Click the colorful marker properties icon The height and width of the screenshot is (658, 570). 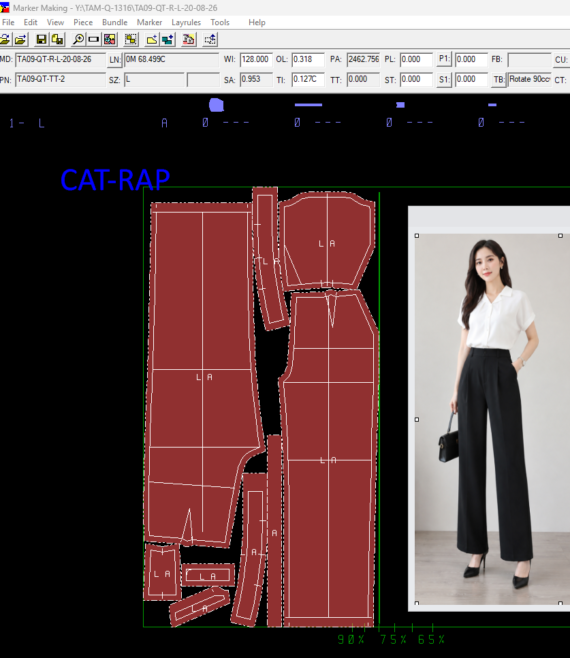click(110, 39)
